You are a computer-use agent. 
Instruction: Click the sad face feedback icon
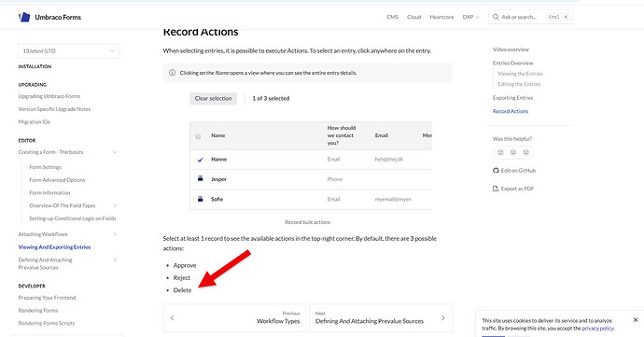(525, 152)
